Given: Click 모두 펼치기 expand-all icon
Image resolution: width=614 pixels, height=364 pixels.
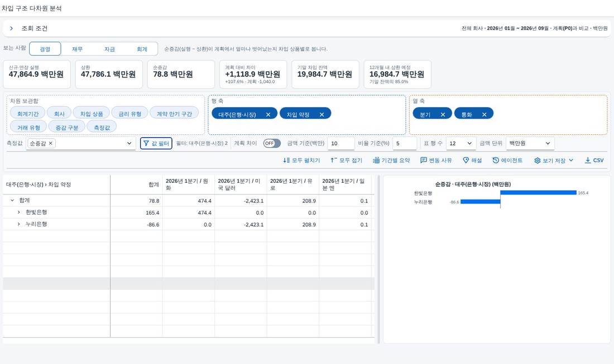Looking at the screenshot, I should click(x=287, y=161).
